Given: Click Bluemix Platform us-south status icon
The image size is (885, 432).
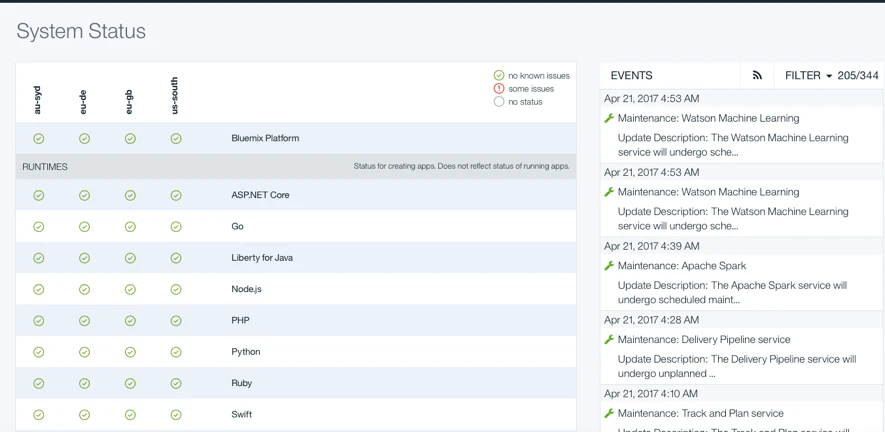Looking at the screenshot, I should coord(176,138).
